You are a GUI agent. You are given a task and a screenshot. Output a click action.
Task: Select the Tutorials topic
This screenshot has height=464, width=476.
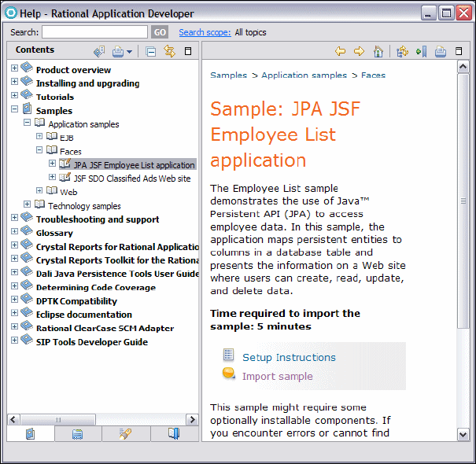coord(55,97)
